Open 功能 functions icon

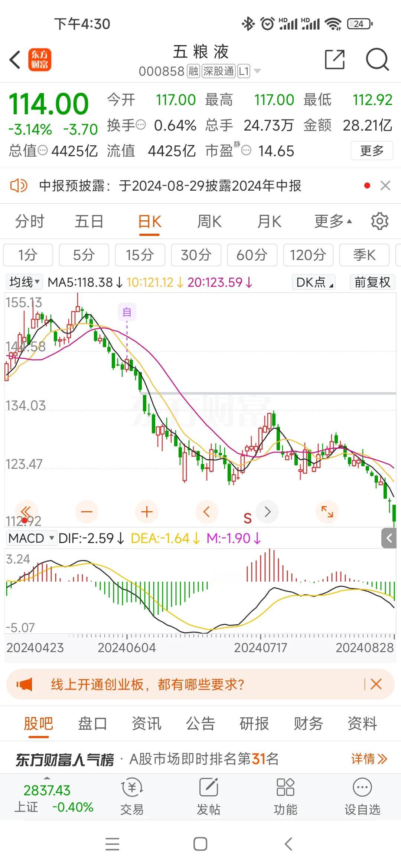286,796
